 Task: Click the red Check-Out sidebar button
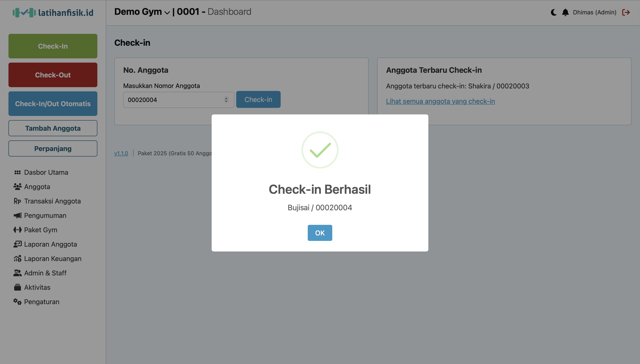[53, 75]
